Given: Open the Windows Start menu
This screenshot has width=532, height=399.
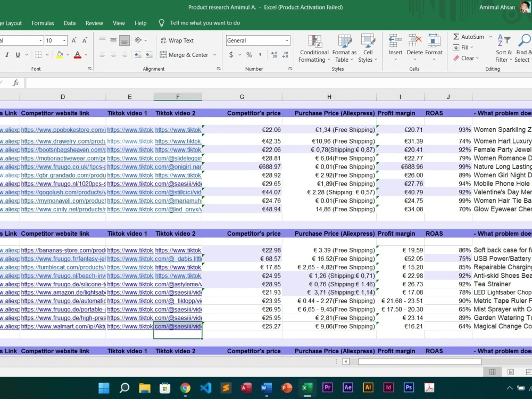Looking at the screenshot, I should pyautogui.click(x=104, y=387).
